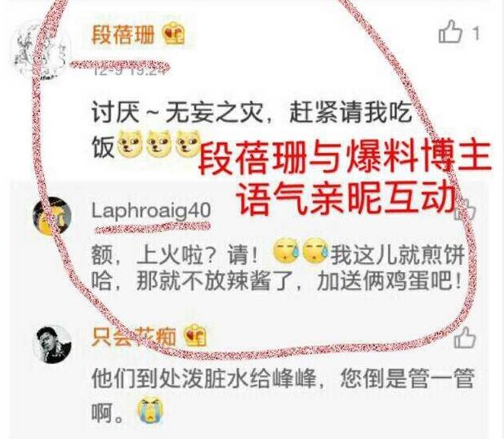Screen dimensions: 504x439
Task: Click the red caption 段蓓珊与爆料博主
Action: [346, 158]
